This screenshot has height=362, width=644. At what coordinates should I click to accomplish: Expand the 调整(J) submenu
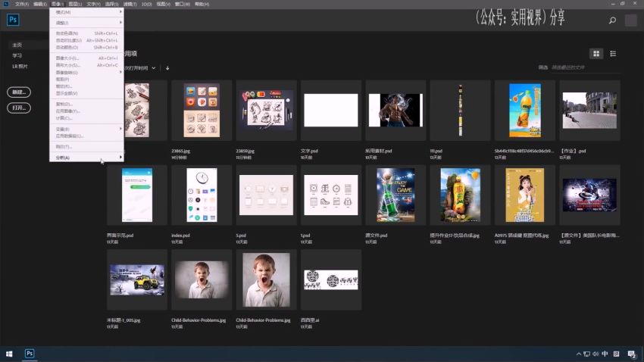(86, 23)
